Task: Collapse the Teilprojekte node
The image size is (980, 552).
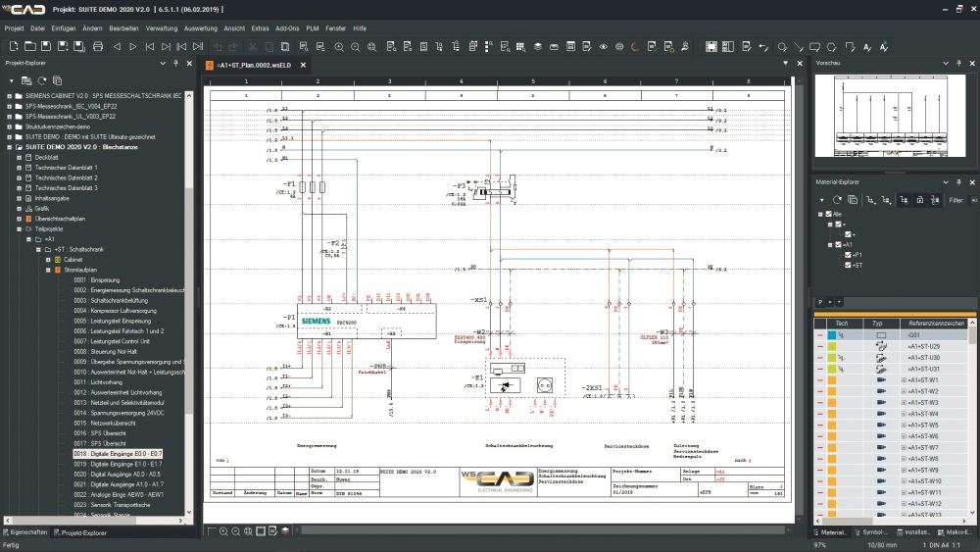Action: (19, 228)
